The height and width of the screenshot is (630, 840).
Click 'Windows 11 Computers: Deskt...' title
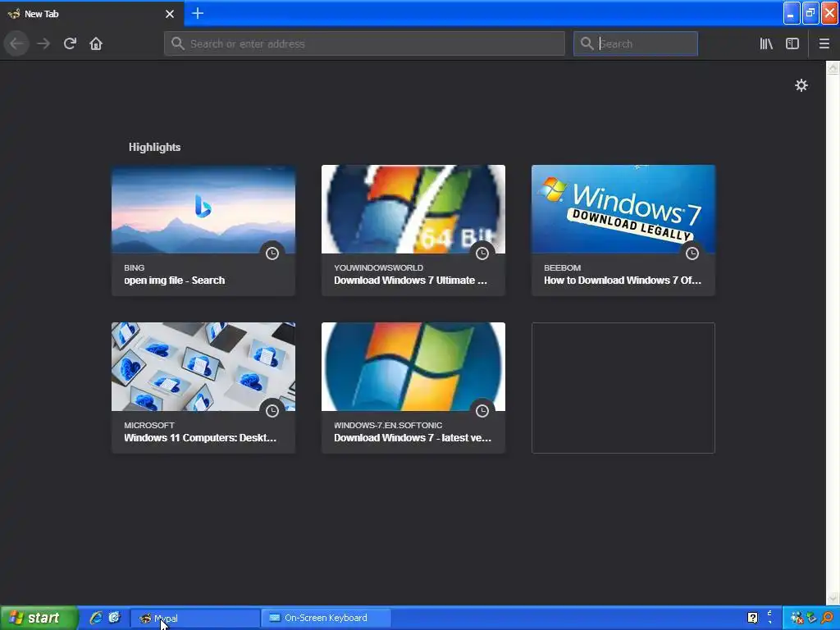[x=200, y=438]
